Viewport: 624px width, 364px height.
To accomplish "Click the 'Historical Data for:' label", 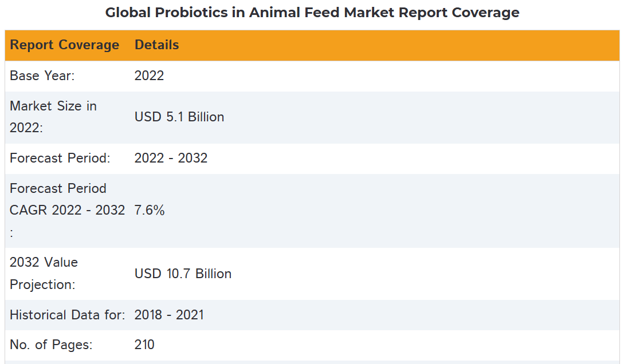I will coord(68,315).
